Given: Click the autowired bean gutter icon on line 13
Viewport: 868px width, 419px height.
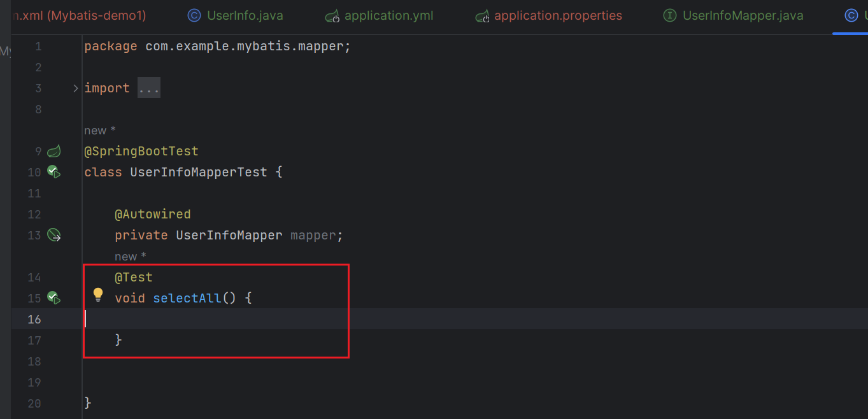Looking at the screenshot, I should [54, 236].
